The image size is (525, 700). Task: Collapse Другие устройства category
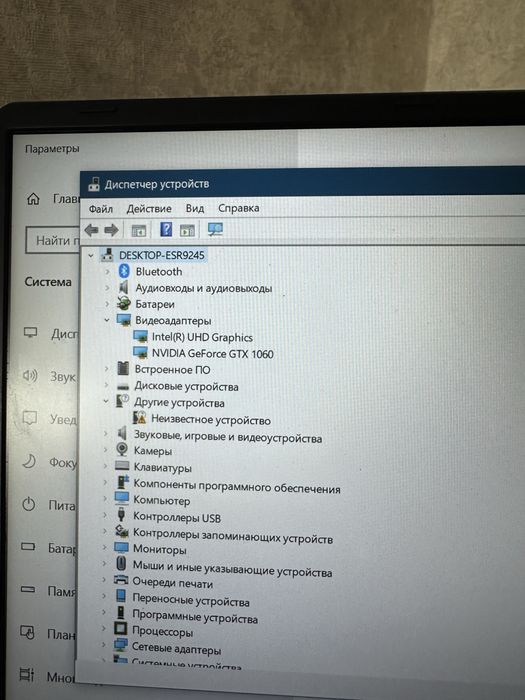[106, 401]
